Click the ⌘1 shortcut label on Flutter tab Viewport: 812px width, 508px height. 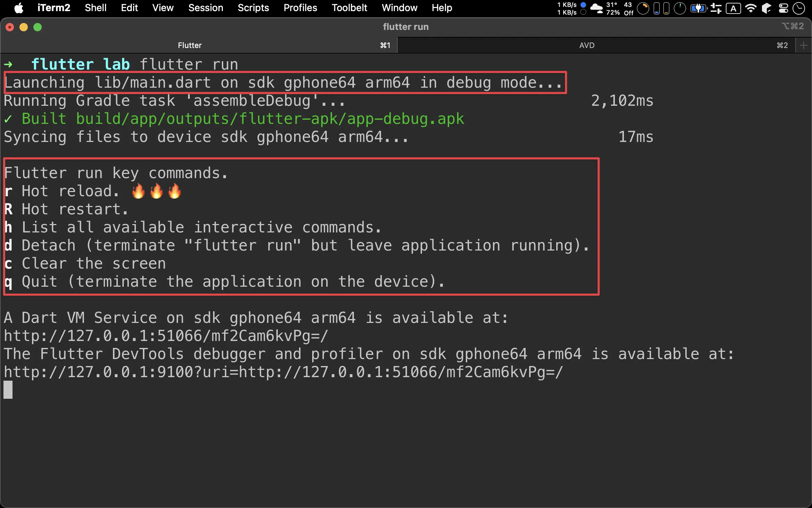pyautogui.click(x=385, y=45)
